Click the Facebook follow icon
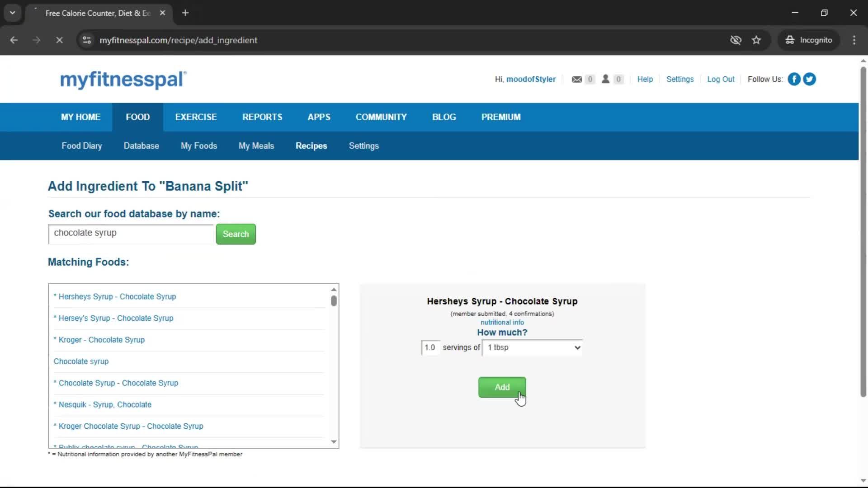 click(794, 79)
